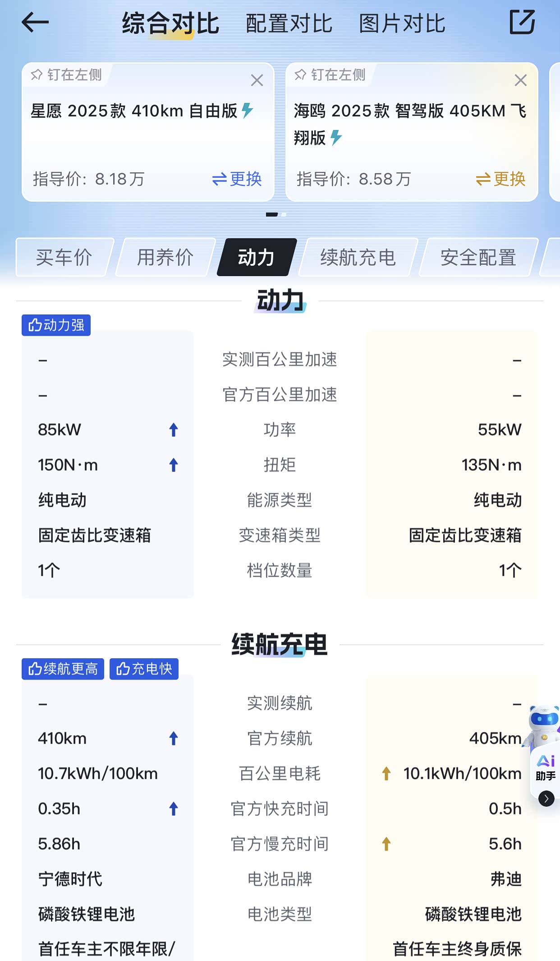Remove the 海鸥 2025款 car card
Image resolution: width=560 pixels, height=961 pixels.
coord(520,80)
